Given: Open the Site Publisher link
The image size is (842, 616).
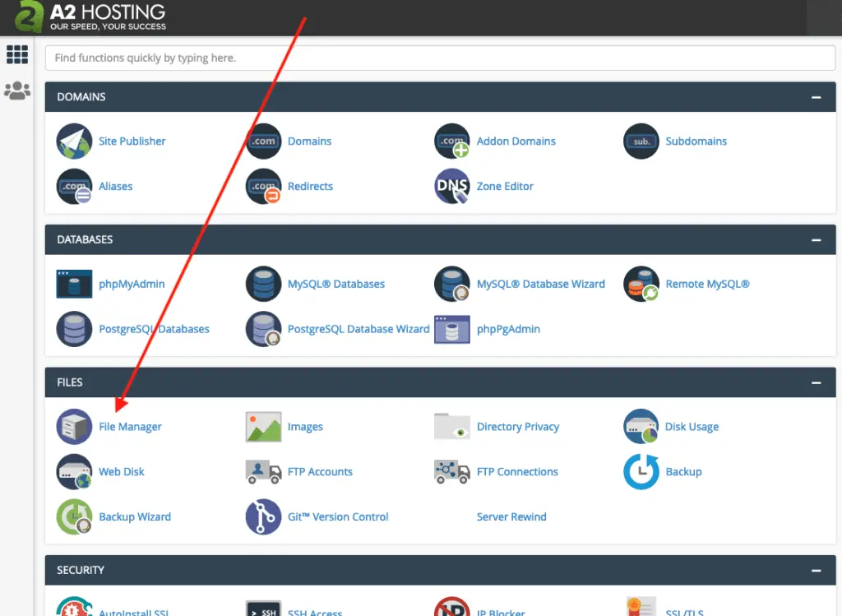Looking at the screenshot, I should [132, 141].
